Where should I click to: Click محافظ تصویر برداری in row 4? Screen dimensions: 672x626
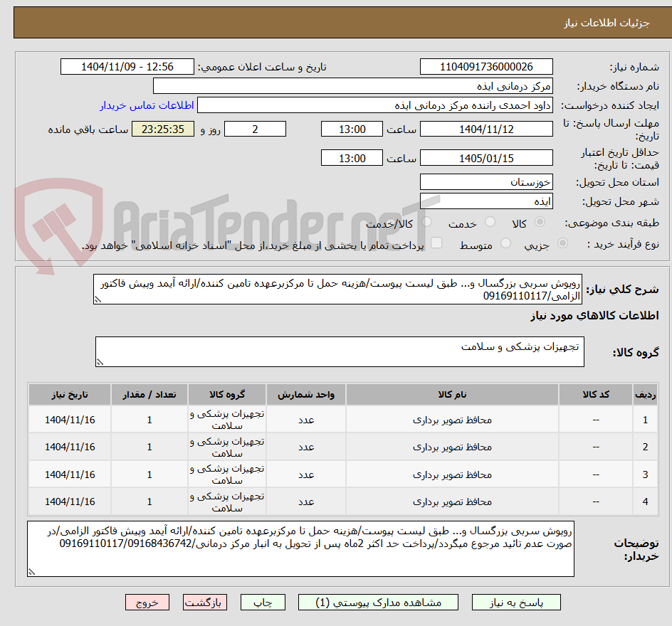coord(452,502)
